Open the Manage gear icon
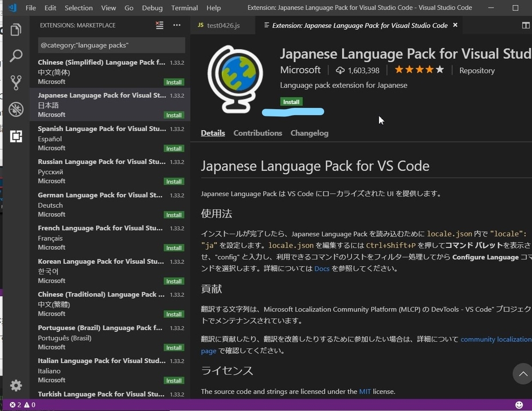Viewport: 532px width, 411px height. [x=16, y=385]
